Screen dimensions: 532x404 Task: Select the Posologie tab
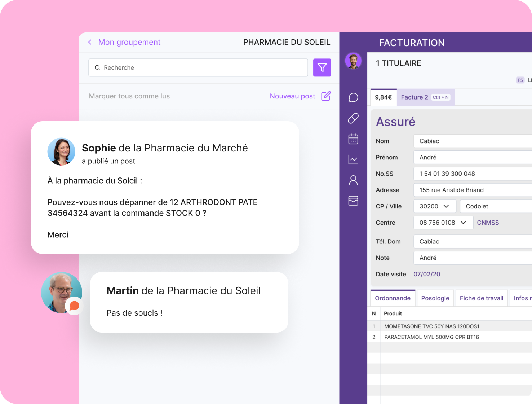[435, 298]
